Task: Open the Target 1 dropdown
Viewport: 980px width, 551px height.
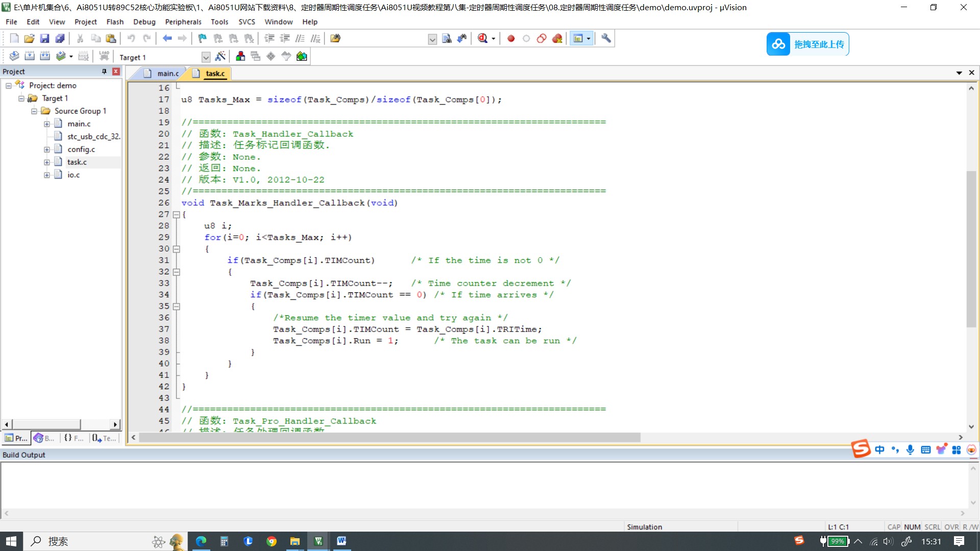Action: (206, 57)
